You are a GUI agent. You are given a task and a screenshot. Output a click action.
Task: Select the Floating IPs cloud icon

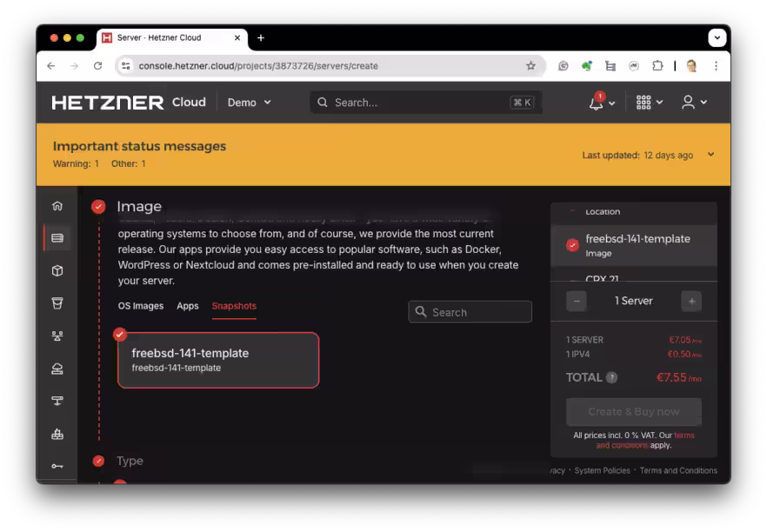(57, 368)
